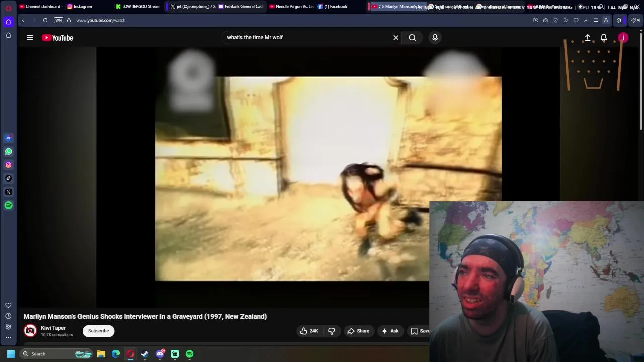Image resolution: width=644 pixels, height=362 pixels.
Task: Open Steam from taskbar
Action: pyautogui.click(x=145, y=354)
